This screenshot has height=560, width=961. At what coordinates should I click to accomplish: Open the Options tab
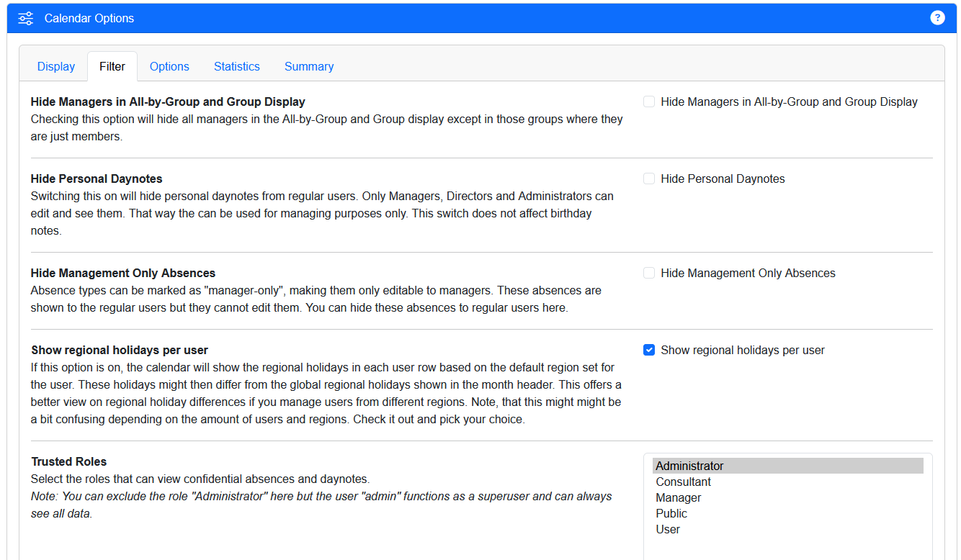[x=169, y=66]
